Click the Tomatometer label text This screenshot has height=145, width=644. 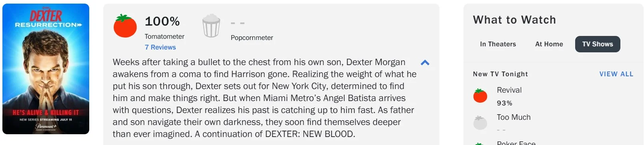tap(165, 36)
